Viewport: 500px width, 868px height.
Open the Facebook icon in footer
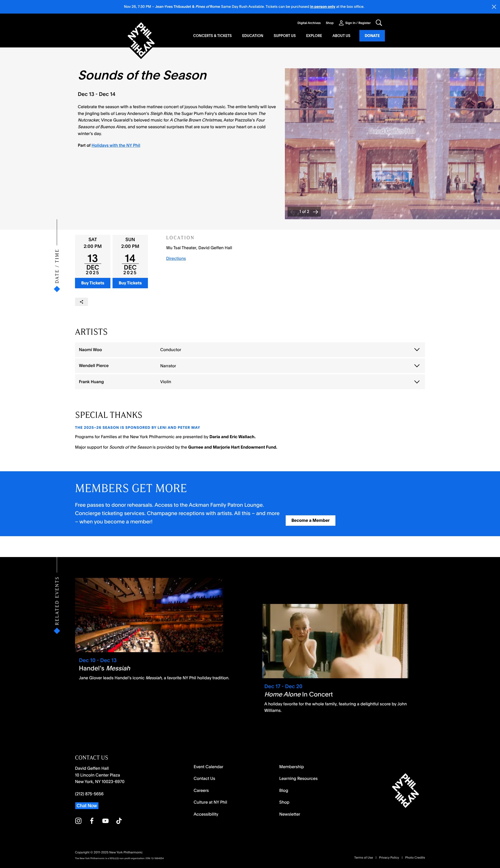92,821
